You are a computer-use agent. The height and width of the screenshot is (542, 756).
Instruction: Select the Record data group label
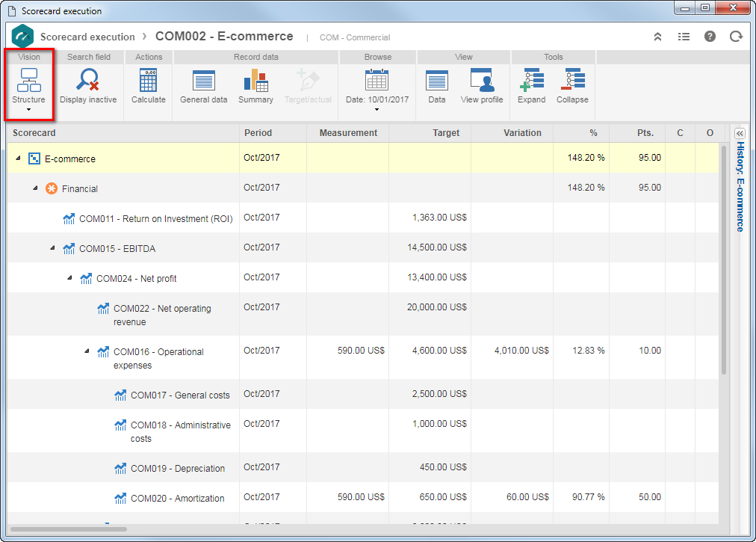tap(256, 57)
